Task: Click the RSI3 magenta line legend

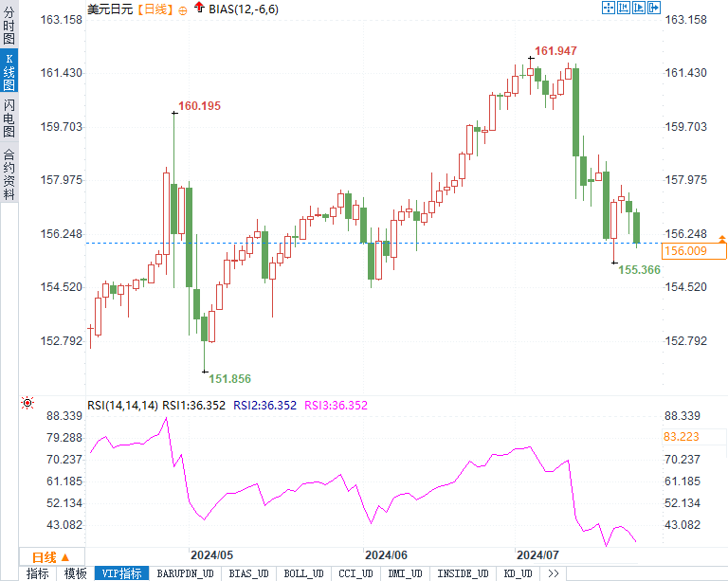Action: point(336,405)
